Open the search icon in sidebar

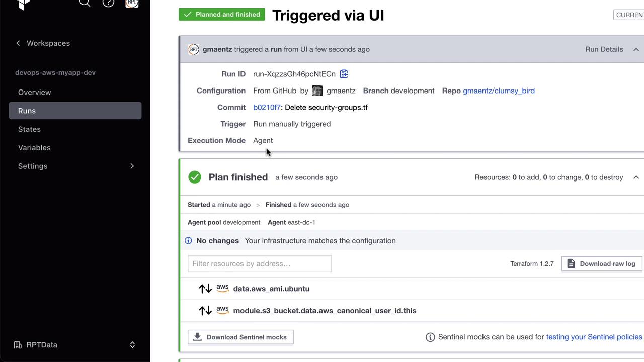(85, 3)
